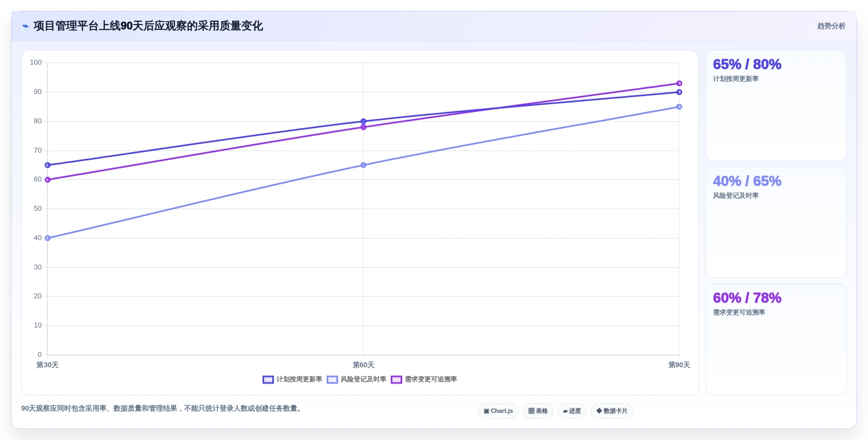Click the 65% / 80% value

tap(747, 65)
